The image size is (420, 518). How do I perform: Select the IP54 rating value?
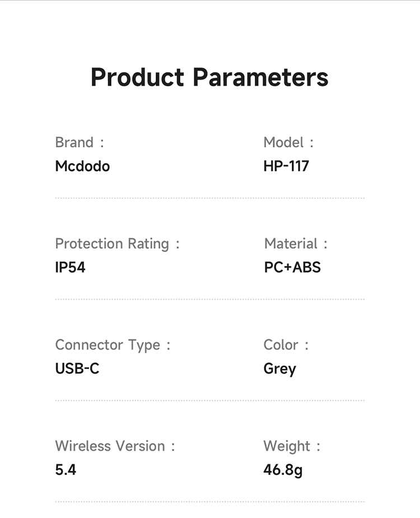pyautogui.click(x=70, y=268)
